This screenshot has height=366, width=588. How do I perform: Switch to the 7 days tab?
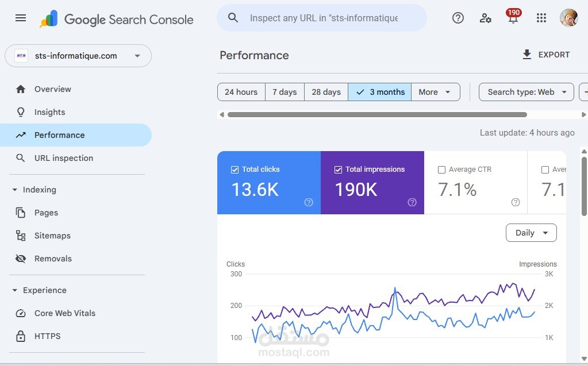(284, 91)
